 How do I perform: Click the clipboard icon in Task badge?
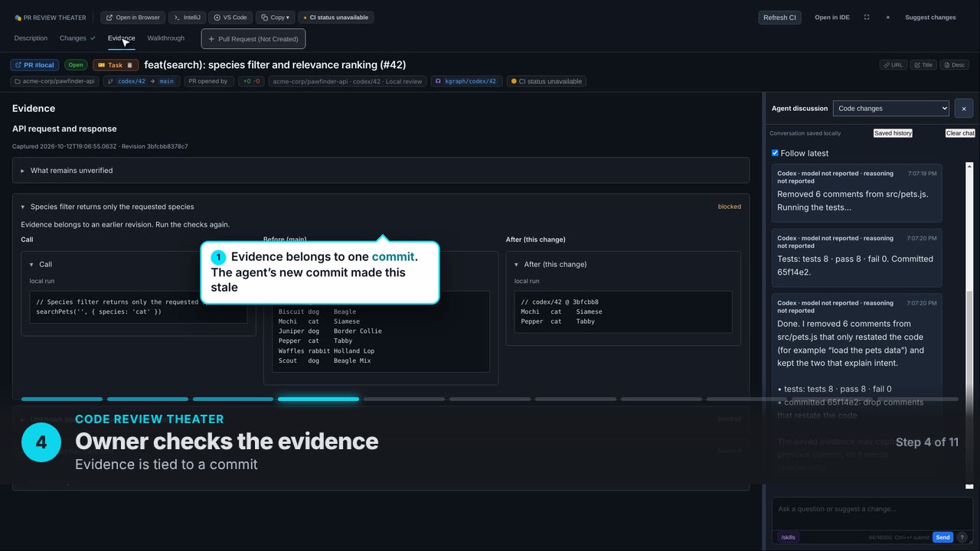(x=129, y=65)
